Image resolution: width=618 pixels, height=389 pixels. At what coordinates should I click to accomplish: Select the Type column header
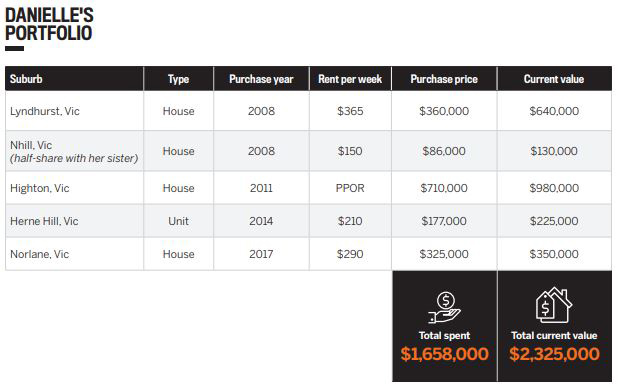[179, 79]
